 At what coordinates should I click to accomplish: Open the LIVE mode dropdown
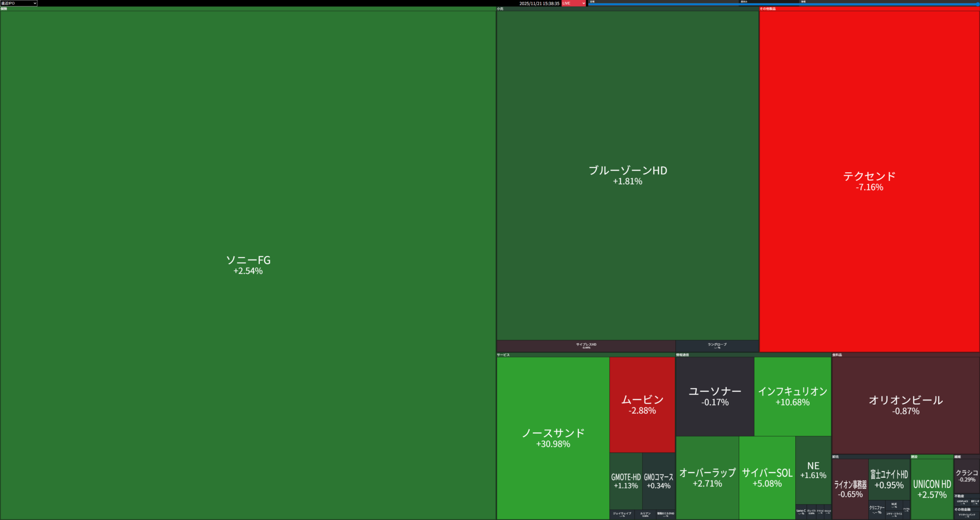574,3
